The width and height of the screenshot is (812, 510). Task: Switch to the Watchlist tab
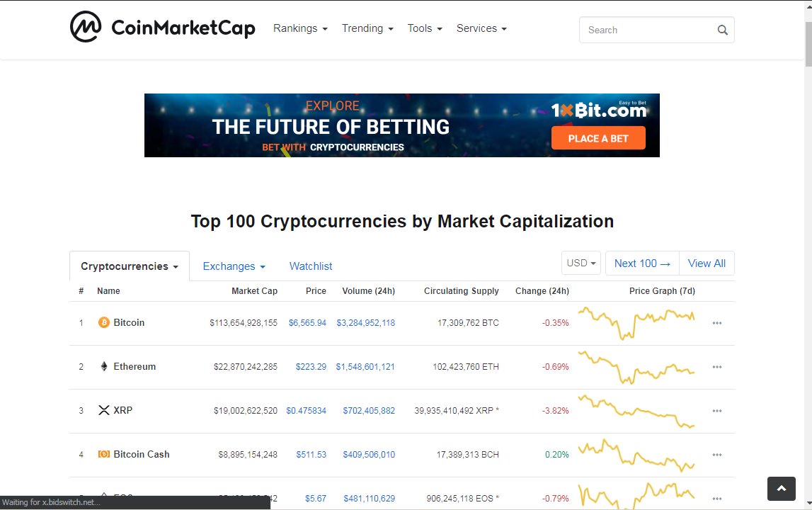tap(311, 266)
